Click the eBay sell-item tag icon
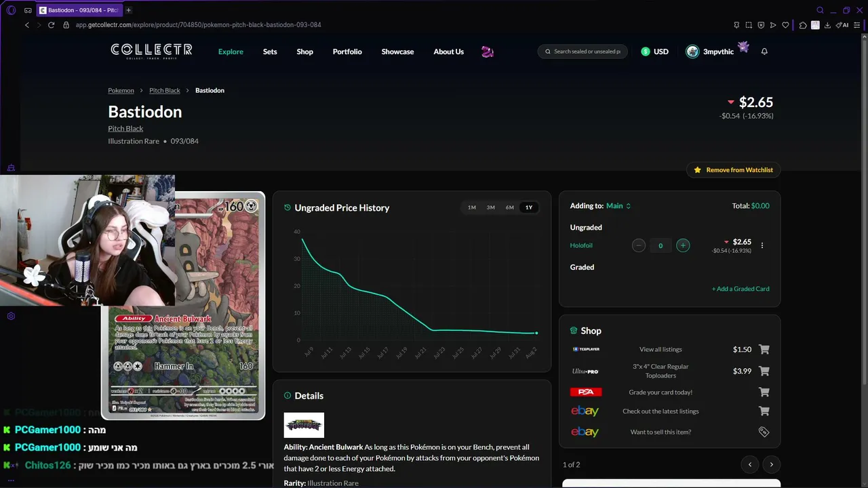Image resolution: width=868 pixels, height=488 pixels. (x=764, y=432)
